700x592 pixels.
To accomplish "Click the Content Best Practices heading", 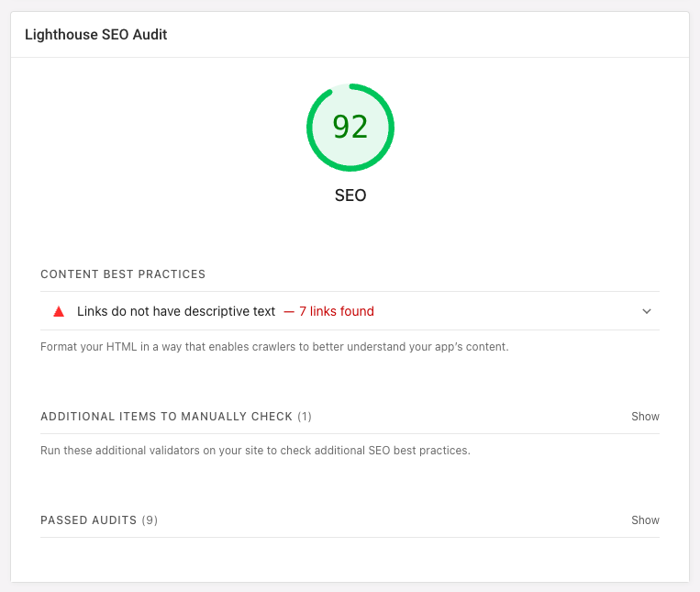I will (123, 274).
